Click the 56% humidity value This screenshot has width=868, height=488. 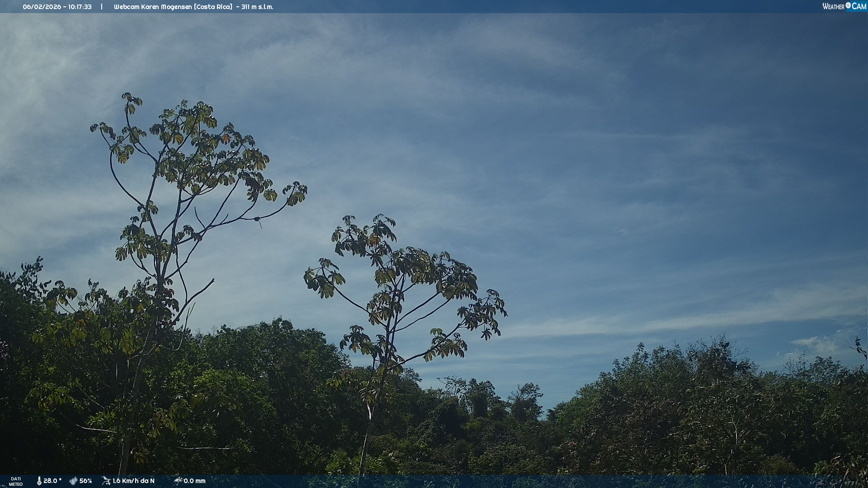coord(85,481)
